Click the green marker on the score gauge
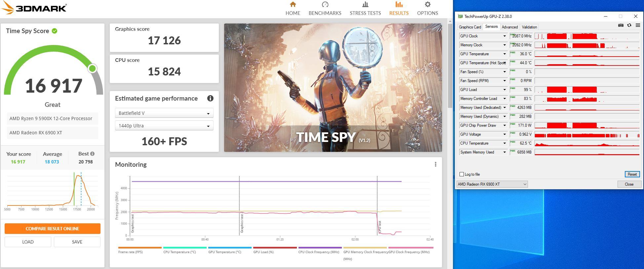The width and height of the screenshot is (644, 269). (92, 68)
